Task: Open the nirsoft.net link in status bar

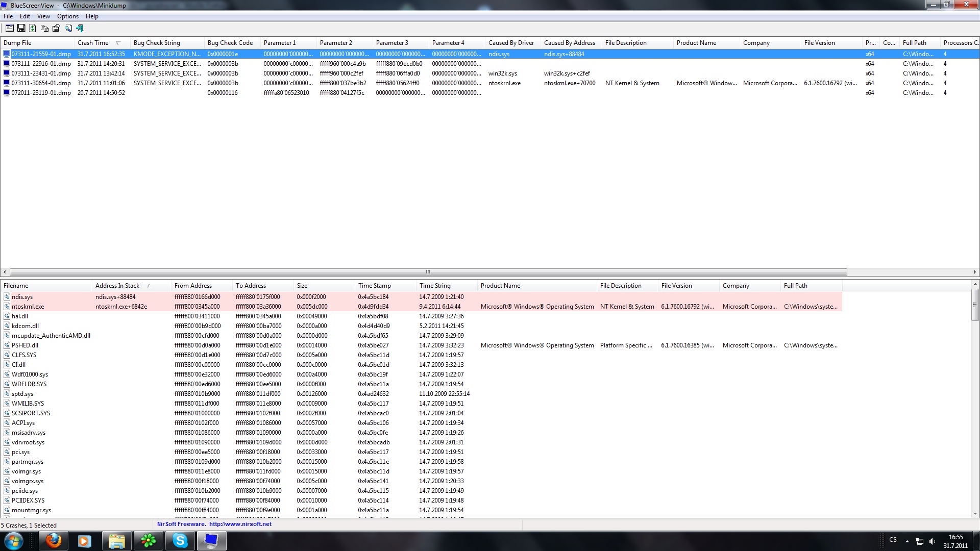Action: [240, 524]
